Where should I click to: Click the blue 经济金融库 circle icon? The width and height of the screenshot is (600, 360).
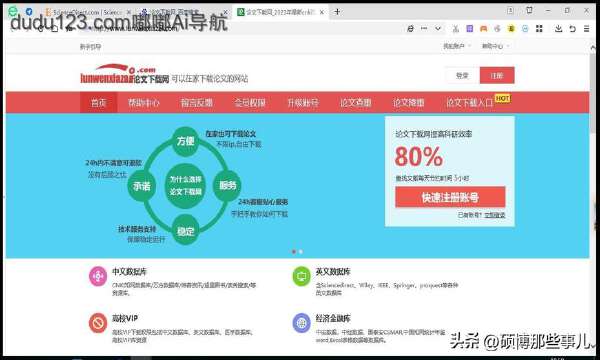click(302, 323)
